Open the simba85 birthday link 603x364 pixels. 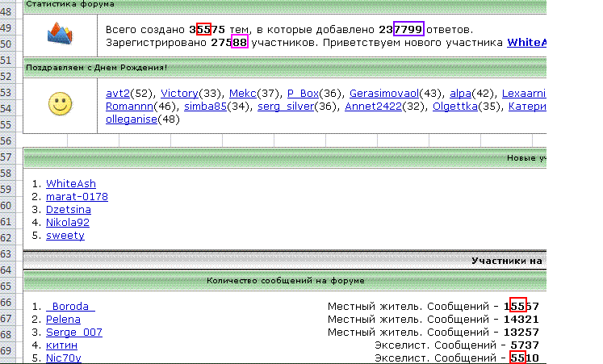pos(205,107)
